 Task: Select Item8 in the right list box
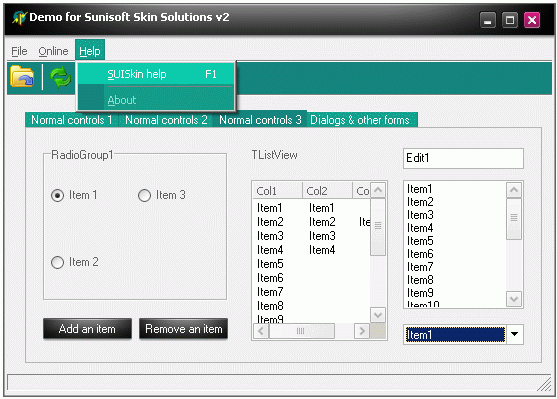(x=420, y=280)
